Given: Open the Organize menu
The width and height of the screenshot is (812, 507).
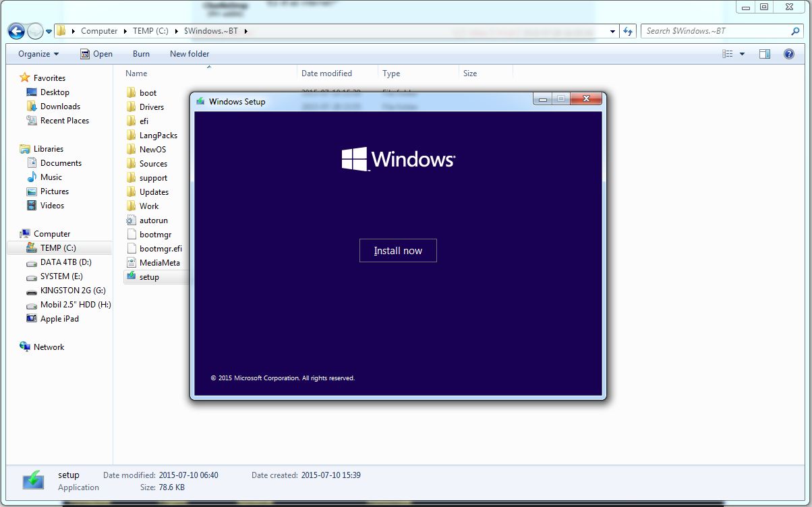Looking at the screenshot, I should point(38,54).
